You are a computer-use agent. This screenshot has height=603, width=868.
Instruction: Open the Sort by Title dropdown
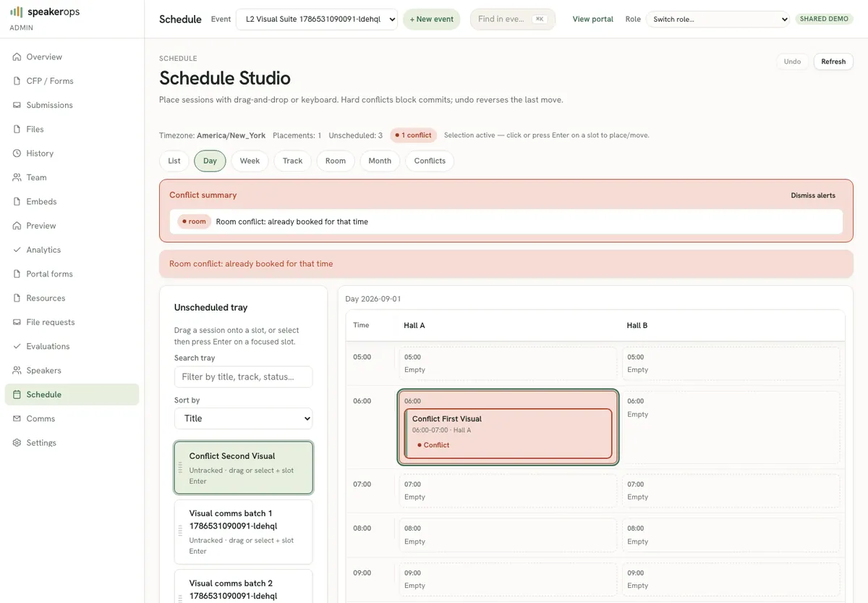pos(243,418)
